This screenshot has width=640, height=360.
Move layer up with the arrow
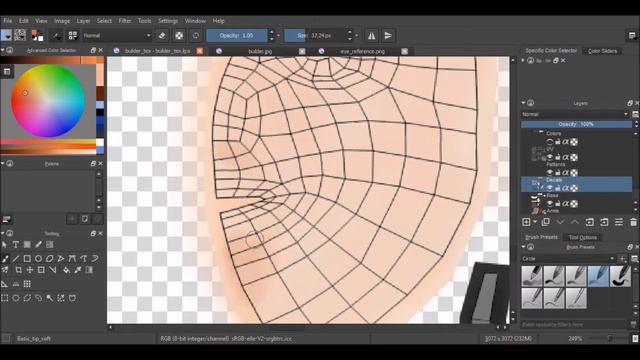tap(575, 222)
